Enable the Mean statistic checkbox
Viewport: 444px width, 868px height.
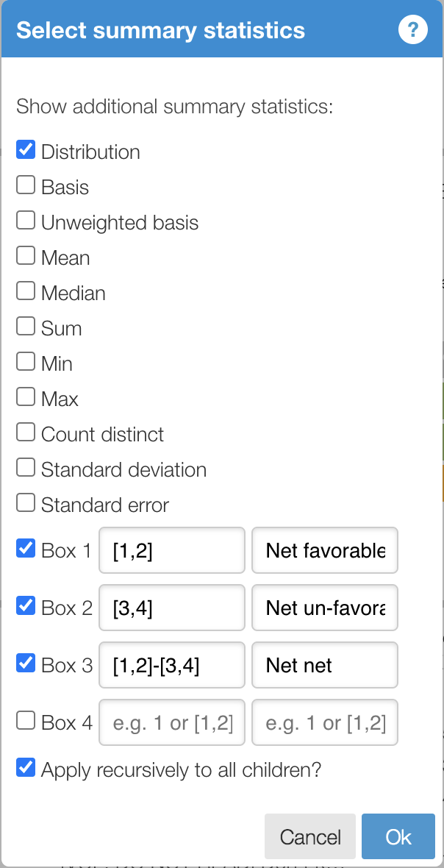[26, 257]
